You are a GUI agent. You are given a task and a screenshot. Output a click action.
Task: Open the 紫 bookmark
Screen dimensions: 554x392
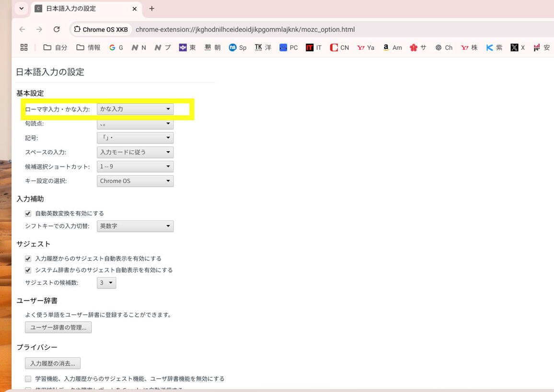pos(494,47)
